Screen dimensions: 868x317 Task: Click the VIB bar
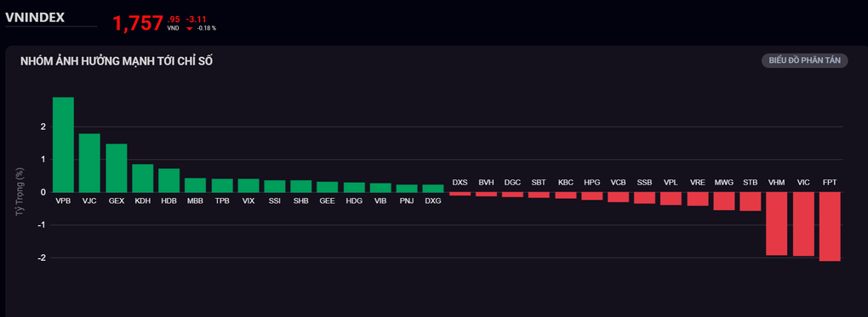[380, 188]
